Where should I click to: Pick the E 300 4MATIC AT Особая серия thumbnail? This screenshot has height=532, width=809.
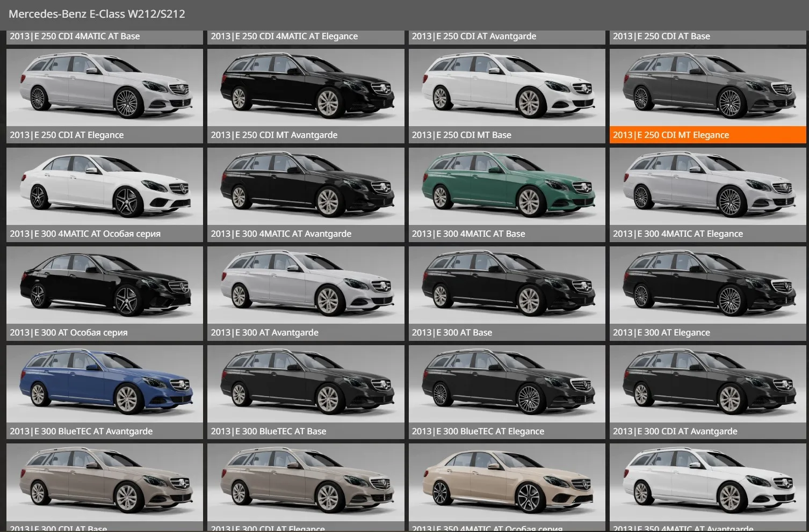pos(105,186)
